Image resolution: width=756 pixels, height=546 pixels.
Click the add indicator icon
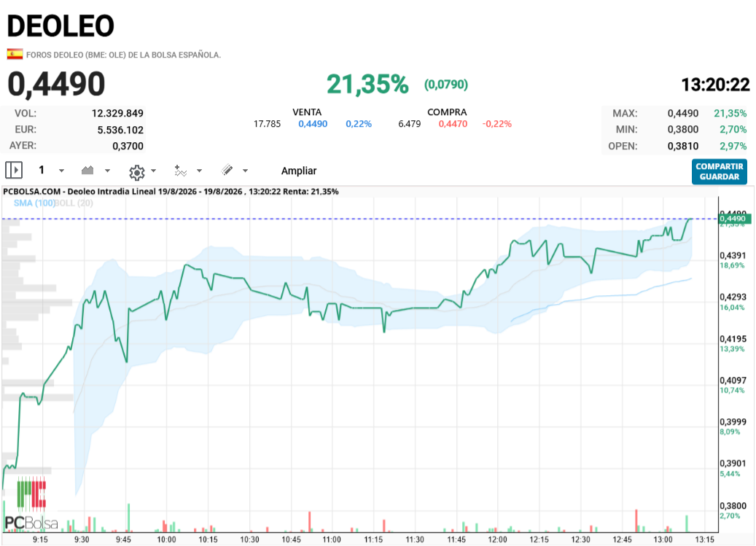pyautogui.click(x=180, y=171)
